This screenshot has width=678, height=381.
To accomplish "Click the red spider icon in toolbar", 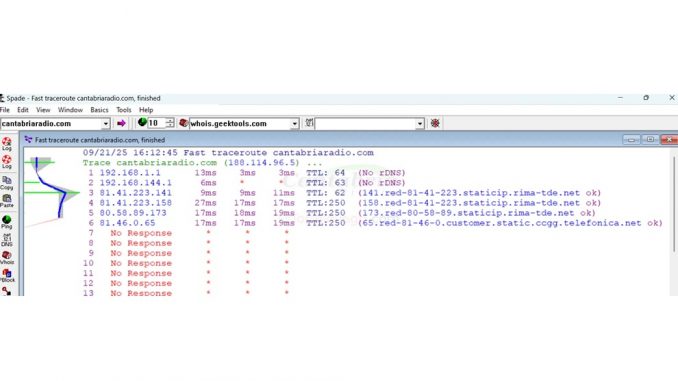I will click(x=435, y=123).
